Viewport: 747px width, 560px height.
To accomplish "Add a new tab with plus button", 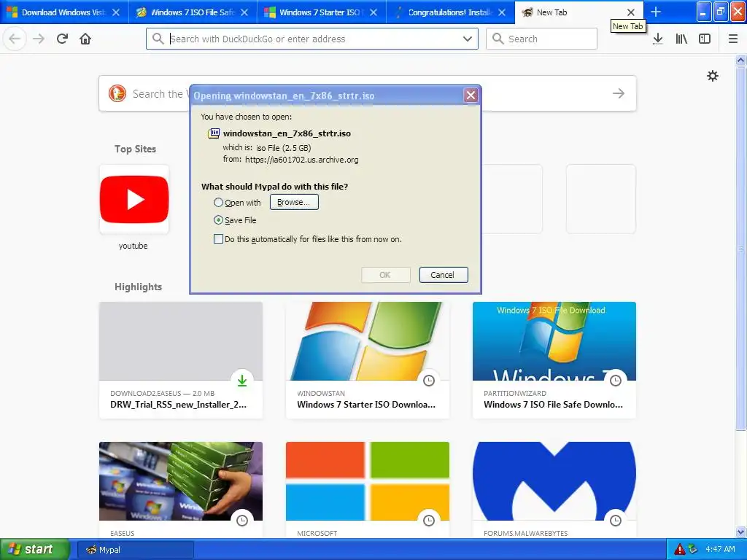I will [x=656, y=12].
